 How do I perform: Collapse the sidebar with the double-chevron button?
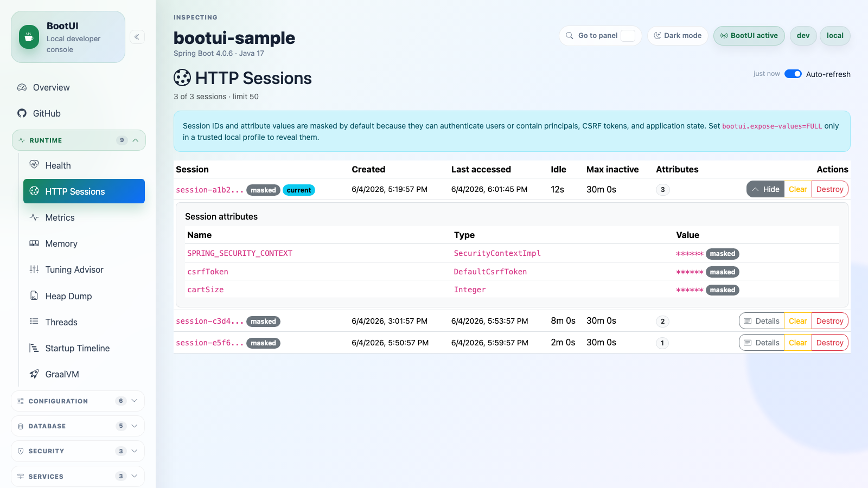[x=137, y=37]
